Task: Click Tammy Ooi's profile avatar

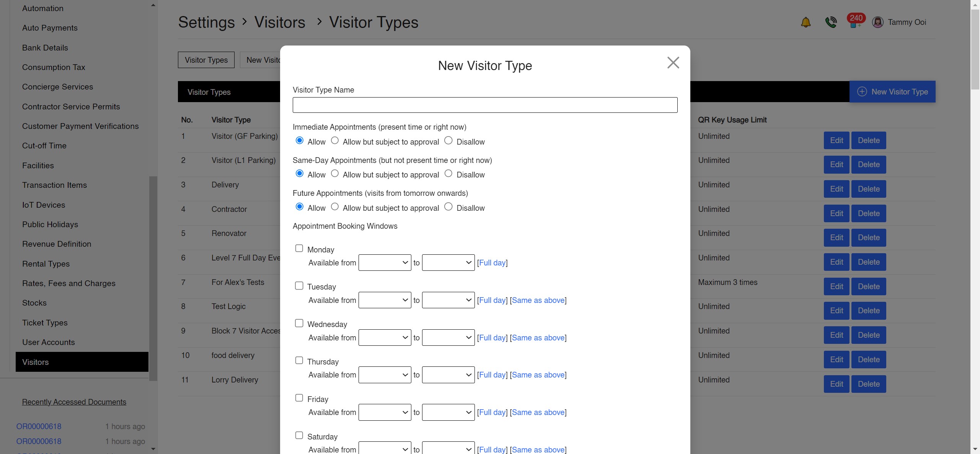Action: pyautogui.click(x=877, y=22)
